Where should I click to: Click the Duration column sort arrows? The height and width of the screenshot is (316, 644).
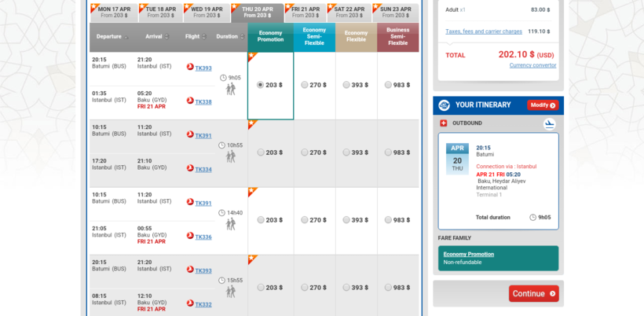(x=242, y=37)
